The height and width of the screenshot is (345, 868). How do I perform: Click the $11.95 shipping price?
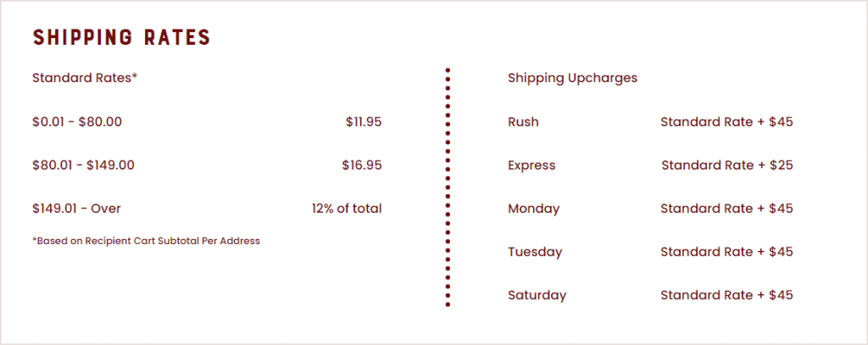pos(364,122)
